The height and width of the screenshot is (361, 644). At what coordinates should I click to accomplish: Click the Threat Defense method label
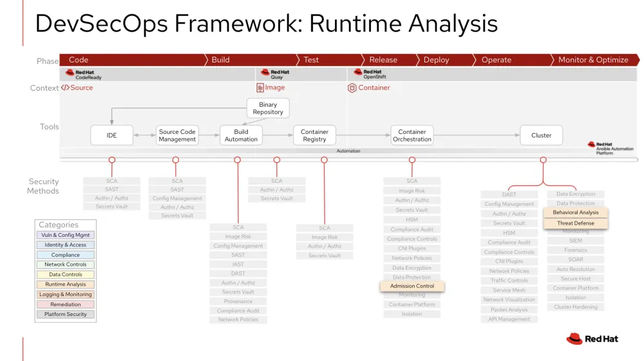pyautogui.click(x=576, y=223)
